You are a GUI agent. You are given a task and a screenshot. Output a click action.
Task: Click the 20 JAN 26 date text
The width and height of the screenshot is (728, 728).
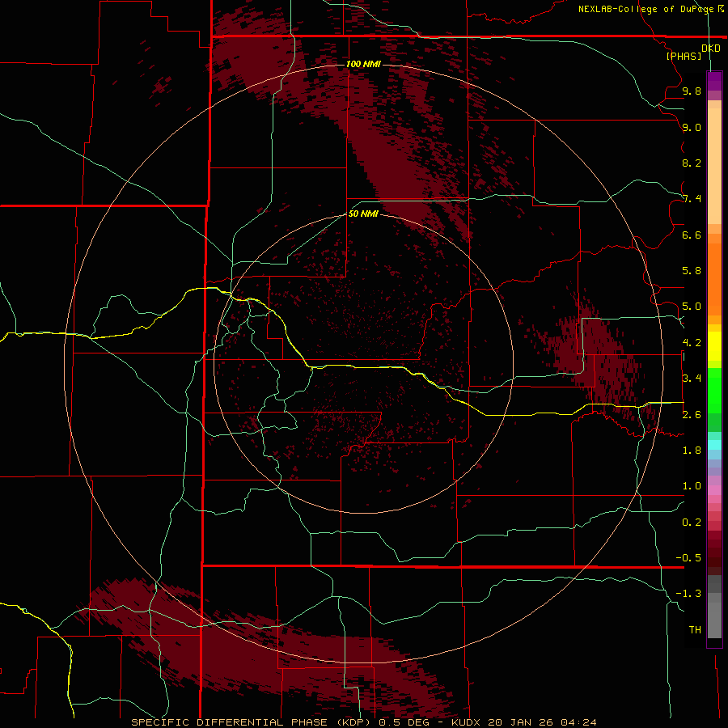tap(520, 722)
